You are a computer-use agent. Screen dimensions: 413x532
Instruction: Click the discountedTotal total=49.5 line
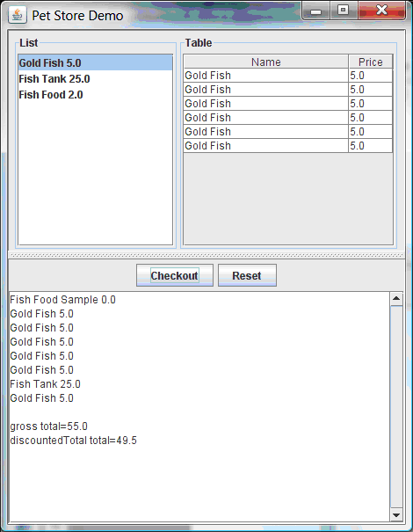pyautogui.click(x=73, y=441)
